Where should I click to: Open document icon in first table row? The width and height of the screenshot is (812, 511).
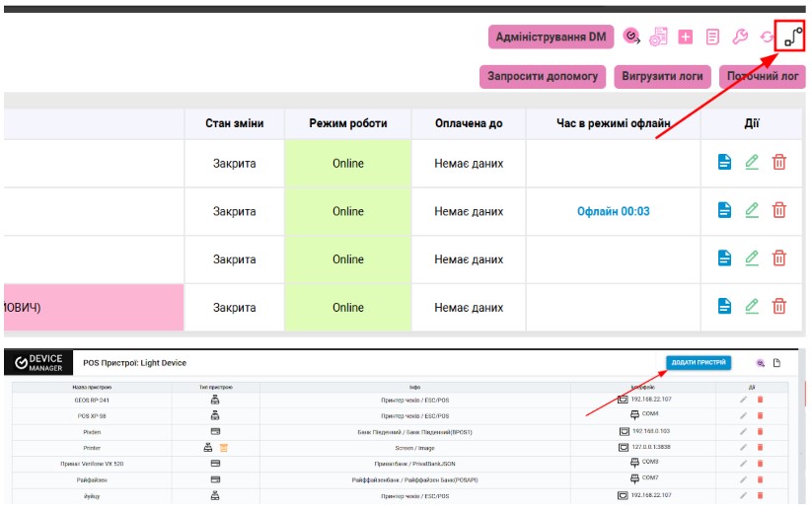(725, 163)
